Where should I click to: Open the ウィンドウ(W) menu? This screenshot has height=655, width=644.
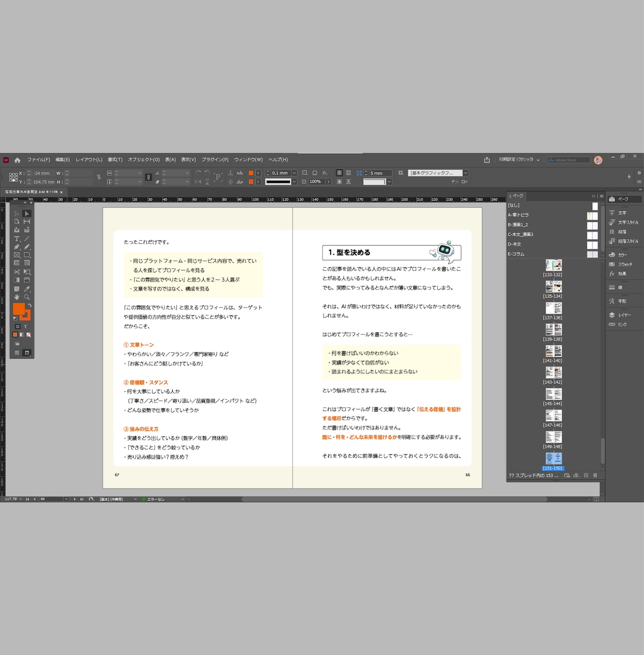pos(248,160)
